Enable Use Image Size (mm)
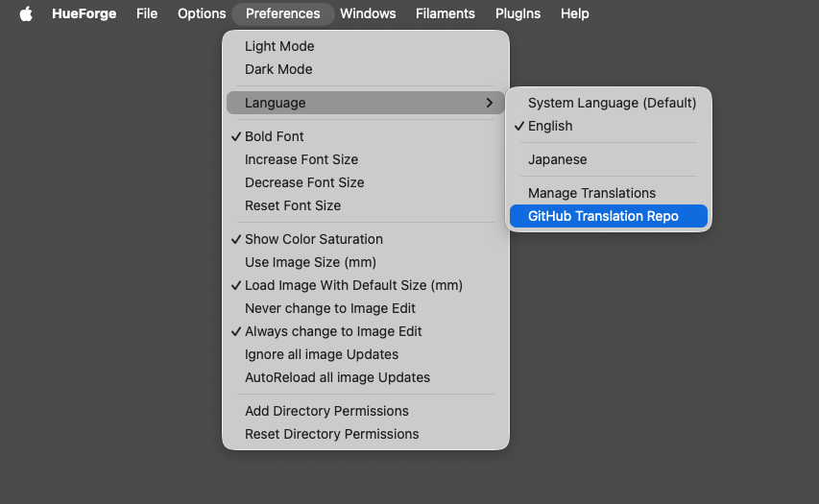 [366, 262]
